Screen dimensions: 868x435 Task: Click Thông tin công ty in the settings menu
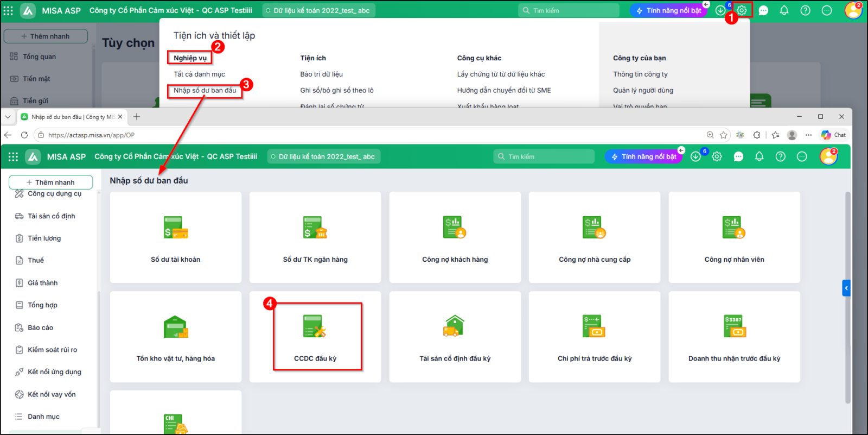pos(640,74)
